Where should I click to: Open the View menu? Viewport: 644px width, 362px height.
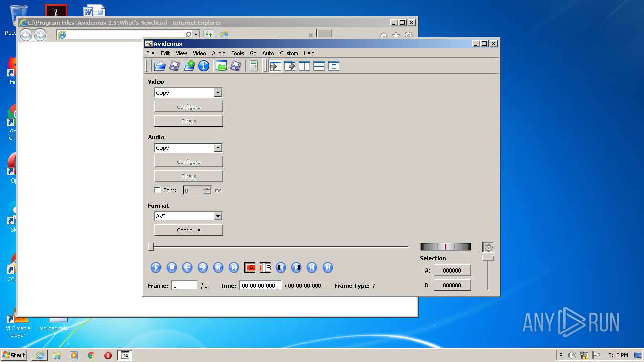181,53
